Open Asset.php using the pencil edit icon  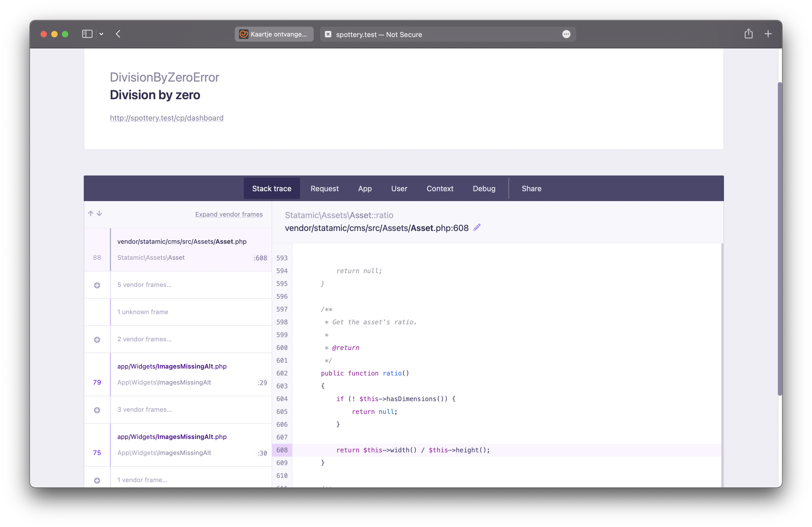[x=477, y=227]
